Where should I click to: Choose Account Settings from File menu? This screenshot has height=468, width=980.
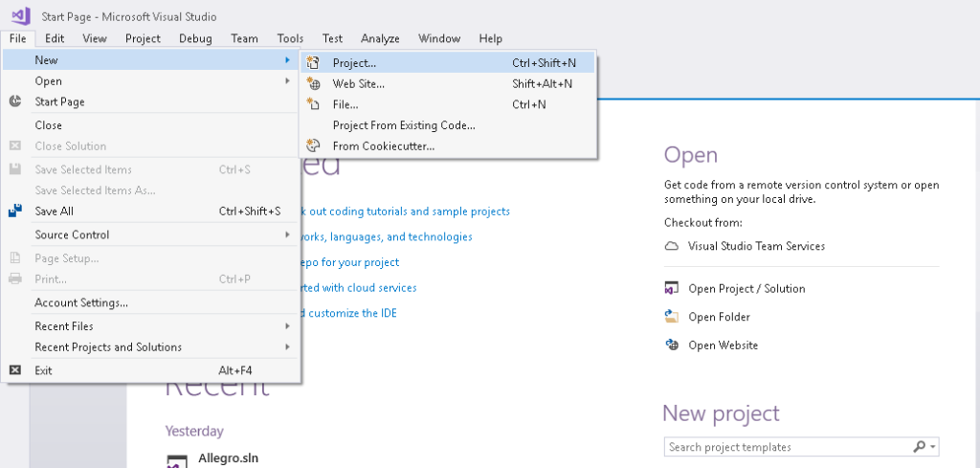tap(81, 302)
